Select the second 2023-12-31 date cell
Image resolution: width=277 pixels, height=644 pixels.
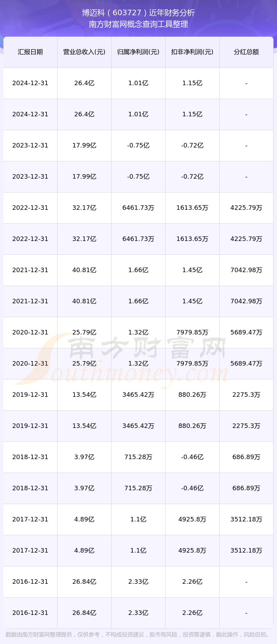30,177
